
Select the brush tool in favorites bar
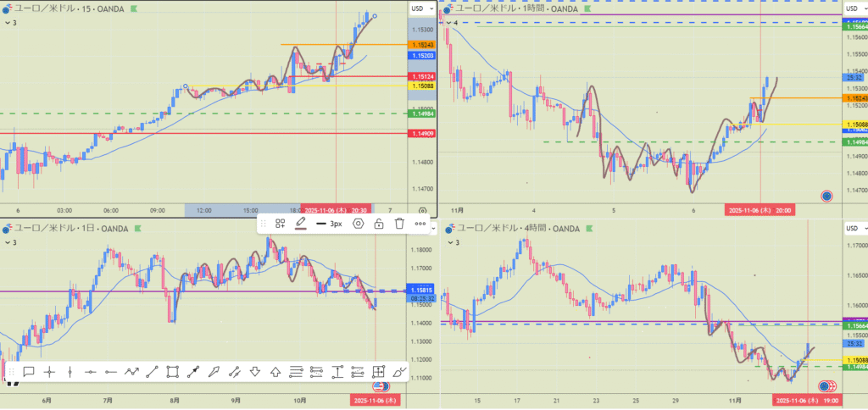tap(399, 371)
